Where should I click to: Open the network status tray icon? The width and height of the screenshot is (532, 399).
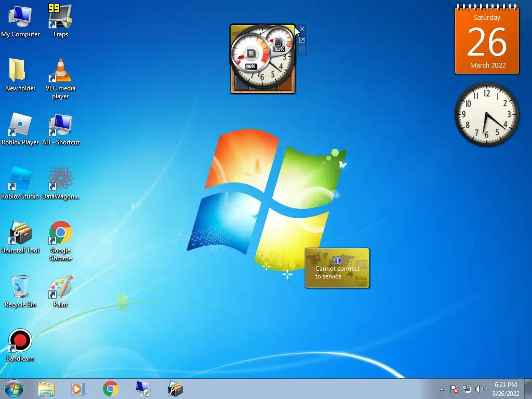467,389
